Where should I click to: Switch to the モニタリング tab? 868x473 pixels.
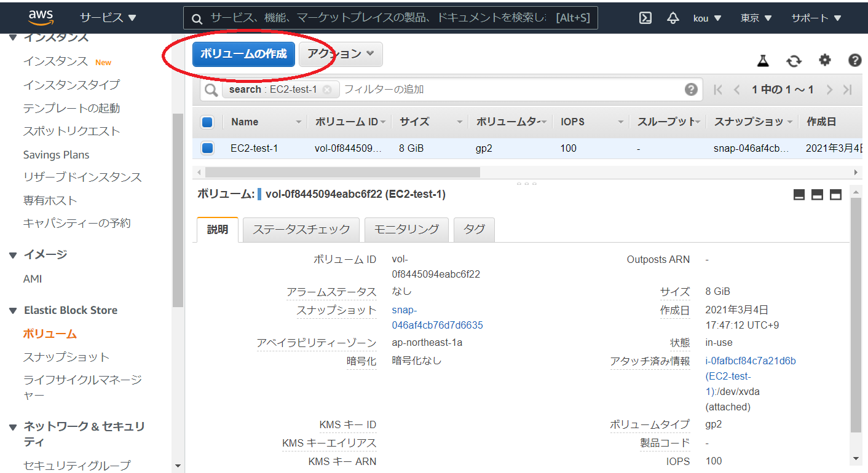click(x=406, y=230)
